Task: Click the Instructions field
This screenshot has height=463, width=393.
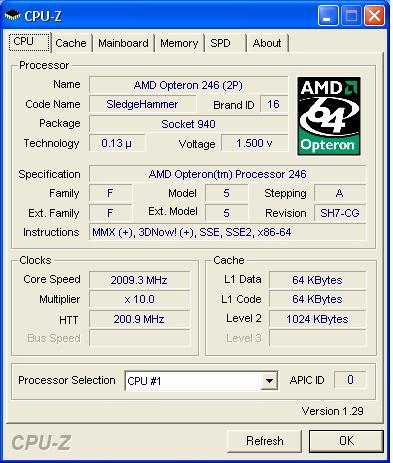Action: pos(227,232)
